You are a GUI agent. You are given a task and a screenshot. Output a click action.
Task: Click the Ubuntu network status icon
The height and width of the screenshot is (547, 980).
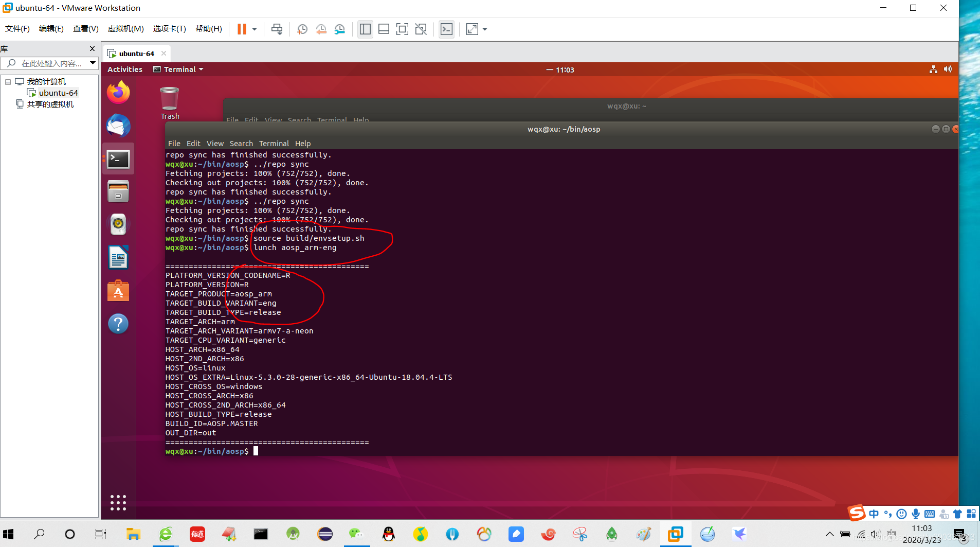[933, 69]
